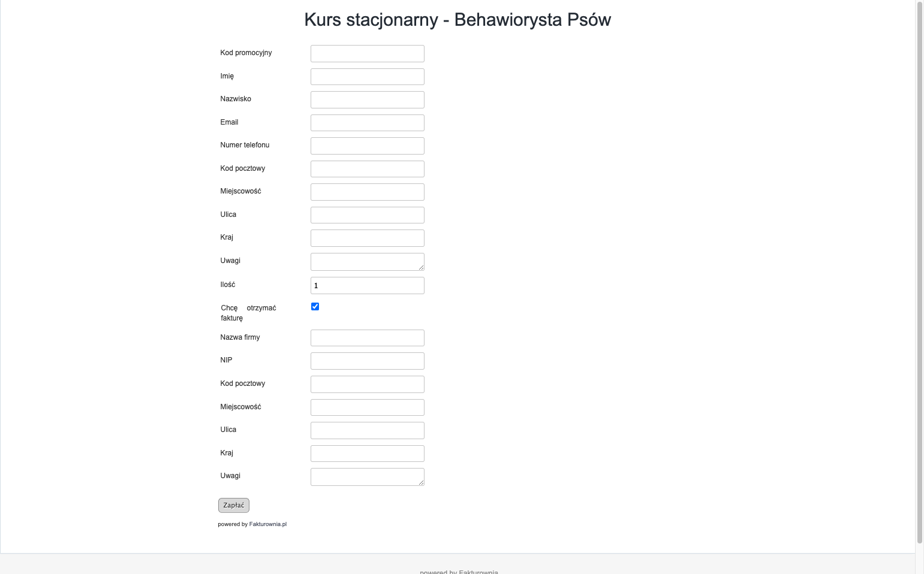Focus the Kraj field above the Ilość row
Screen dimensions: 924x574
pos(367,238)
